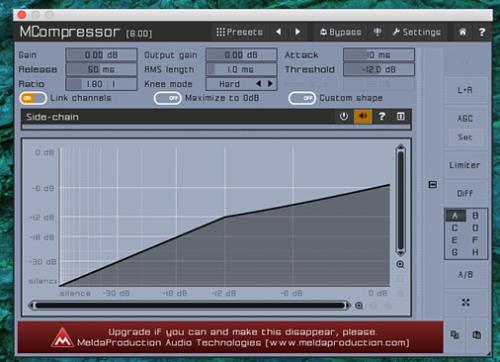Click the Output gain value field
This screenshot has width=500, height=362.
[241, 55]
